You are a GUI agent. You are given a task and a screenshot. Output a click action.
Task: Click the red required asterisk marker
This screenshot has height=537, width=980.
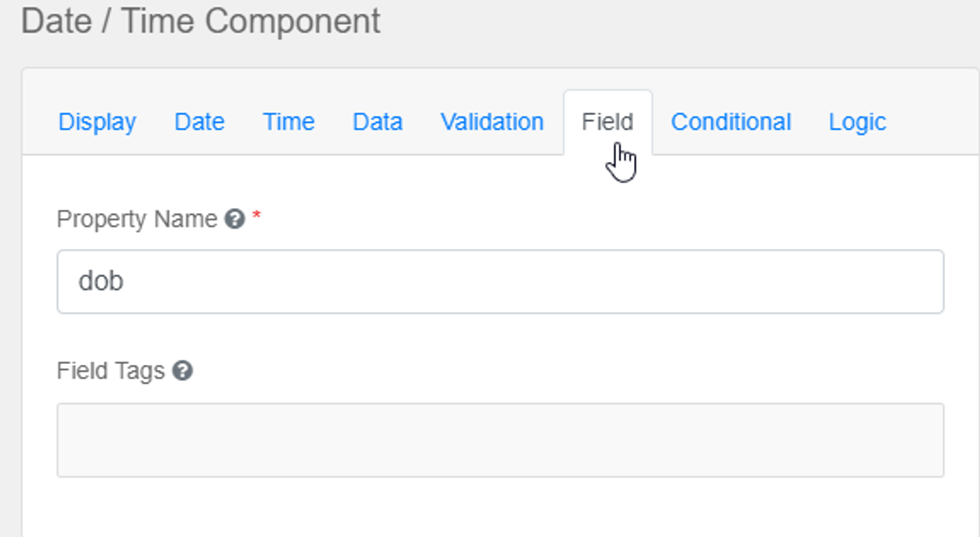click(257, 219)
